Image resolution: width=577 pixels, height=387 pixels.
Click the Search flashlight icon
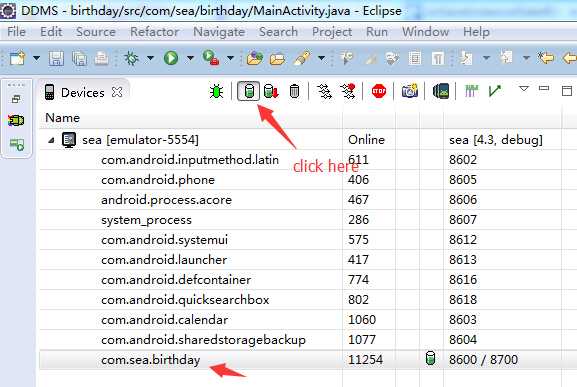(302, 58)
